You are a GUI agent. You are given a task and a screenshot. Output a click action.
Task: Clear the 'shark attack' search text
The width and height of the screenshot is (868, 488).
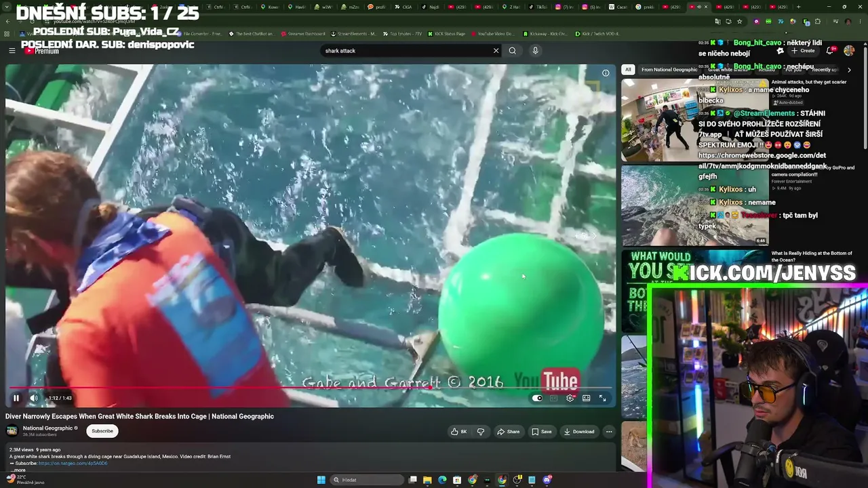pyautogui.click(x=496, y=50)
